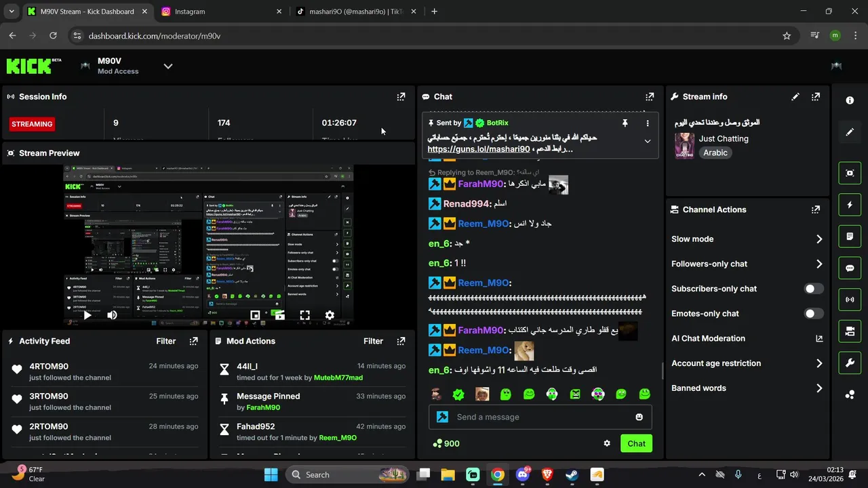This screenshot has height=488, width=868.
Task: Pop out the Channel Actions panel
Action: (x=816, y=210)
